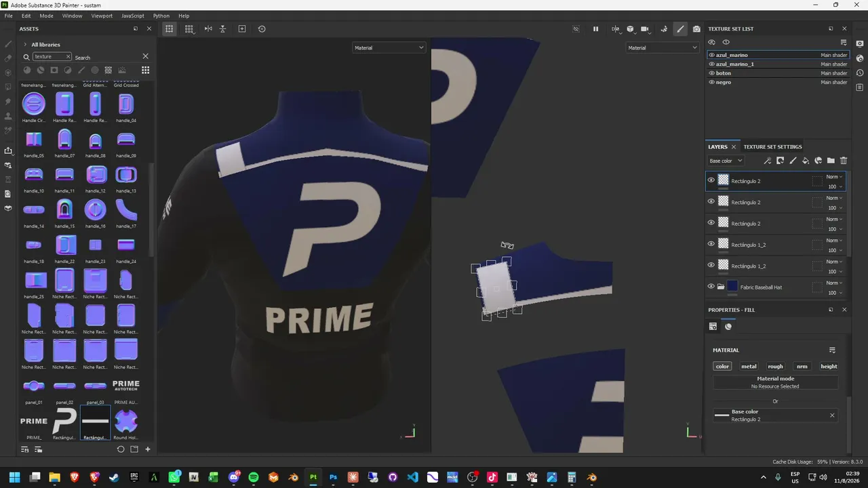Click the flip horizontal icon
The image size is (868, 488).
click(x=208, y=29)
